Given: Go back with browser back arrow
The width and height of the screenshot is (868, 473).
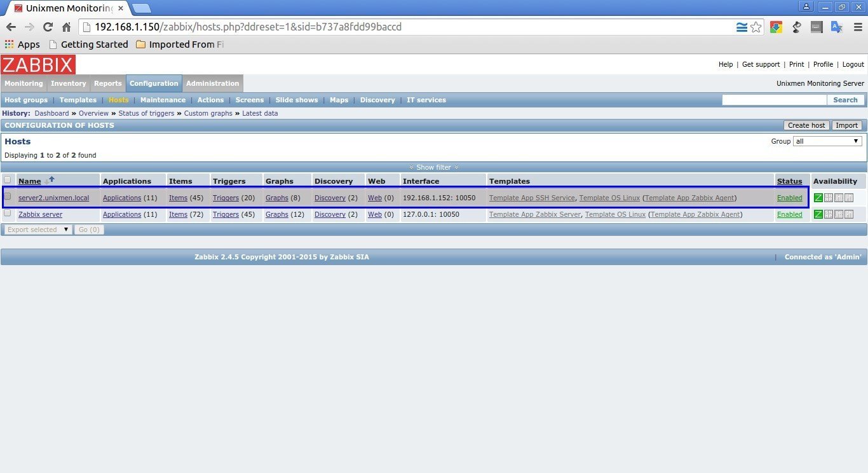Looking at the screenshot, I should [11, 27].
